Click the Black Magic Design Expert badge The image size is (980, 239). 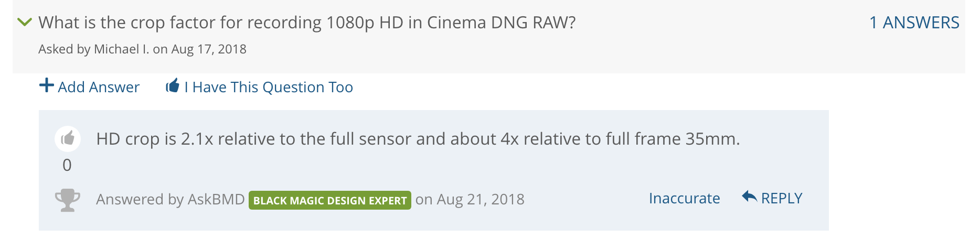[330, 200]
